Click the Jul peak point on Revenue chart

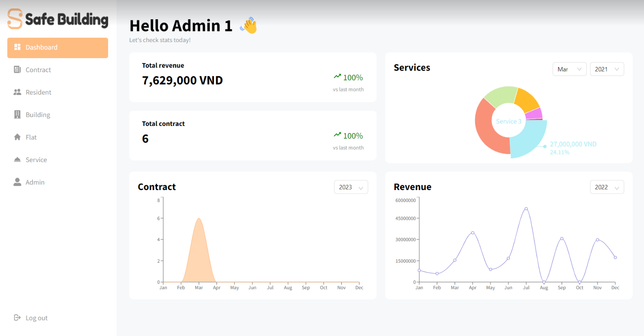click(x=526, y=208)
